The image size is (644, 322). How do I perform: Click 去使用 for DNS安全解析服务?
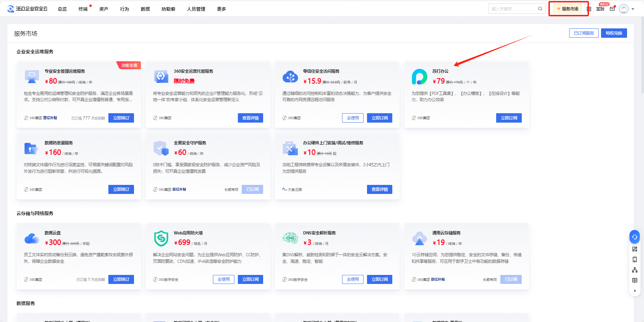pos(353,279)
